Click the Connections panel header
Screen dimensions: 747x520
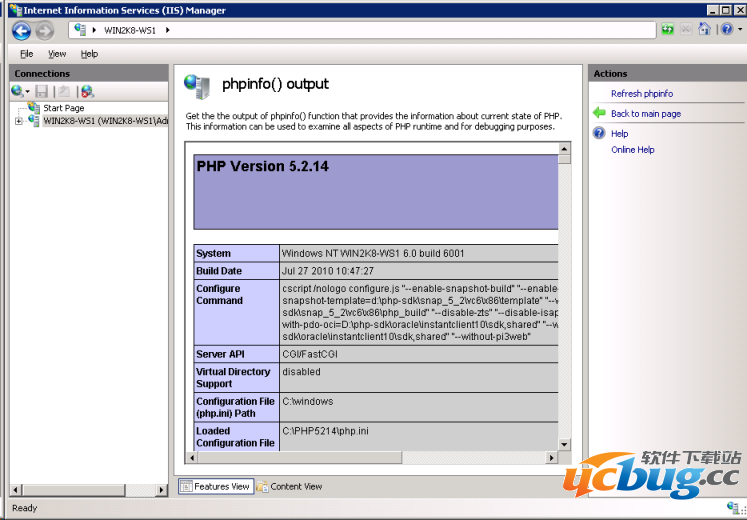(x=89, y=73)
